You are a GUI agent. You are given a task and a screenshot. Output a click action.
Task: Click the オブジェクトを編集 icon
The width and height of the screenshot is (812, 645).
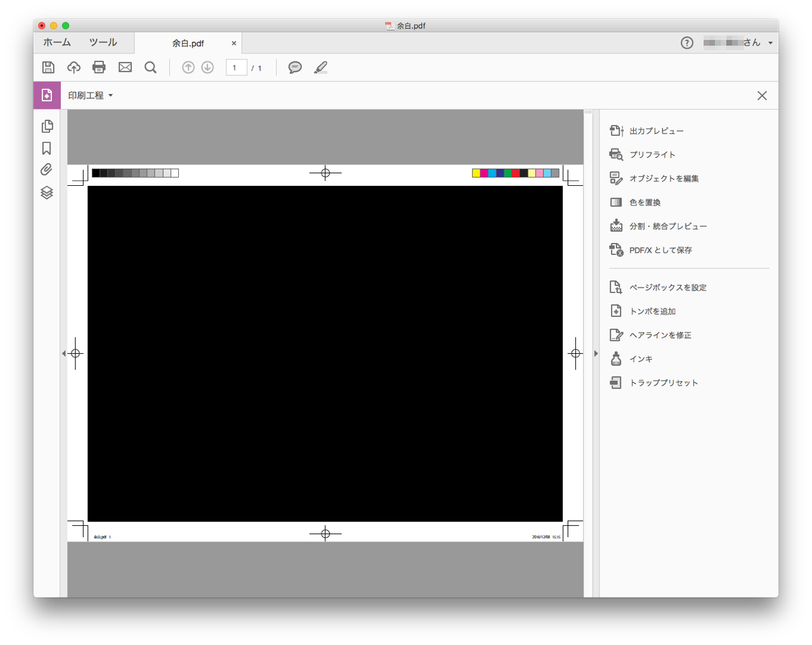[616, 178]
